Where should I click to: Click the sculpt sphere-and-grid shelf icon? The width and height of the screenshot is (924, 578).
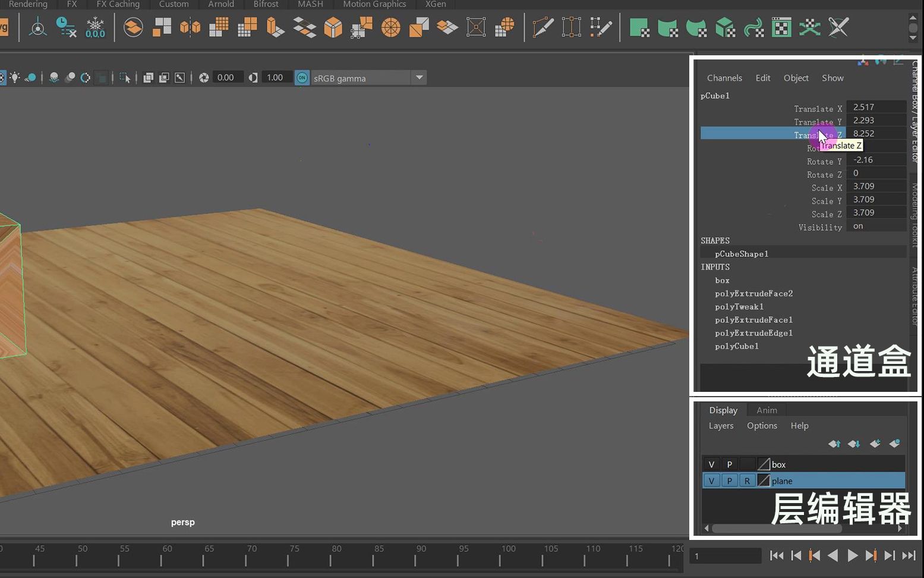point(504,27)
